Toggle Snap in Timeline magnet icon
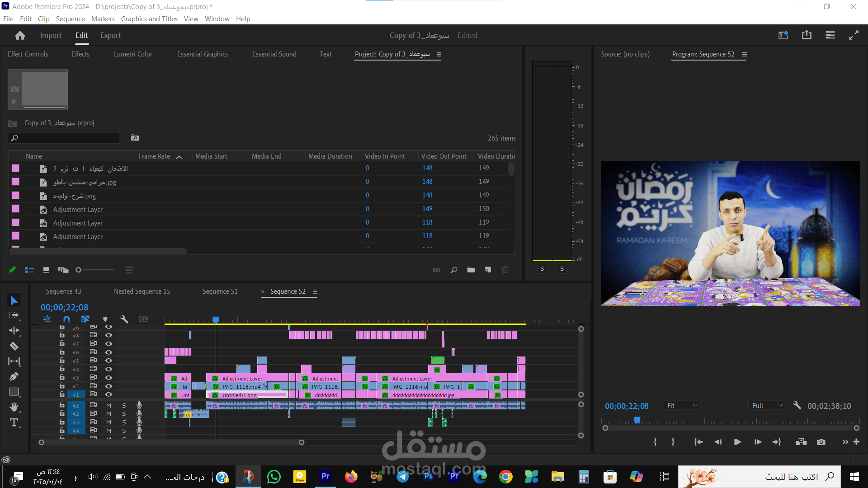Screen dimensions: 868x488 coord(67,319)
